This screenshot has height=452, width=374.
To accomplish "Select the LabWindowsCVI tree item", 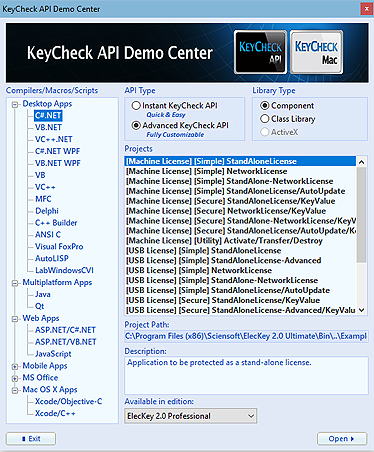I will point(64,270).
